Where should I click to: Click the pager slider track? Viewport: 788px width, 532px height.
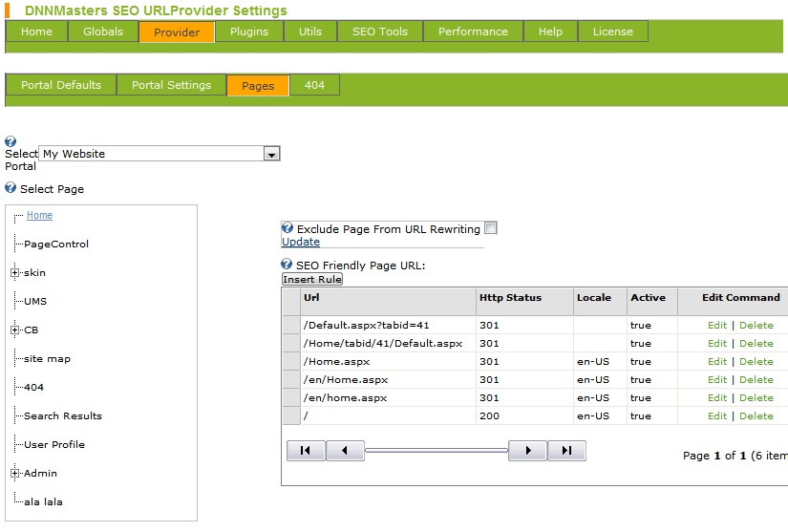(437, 450)
